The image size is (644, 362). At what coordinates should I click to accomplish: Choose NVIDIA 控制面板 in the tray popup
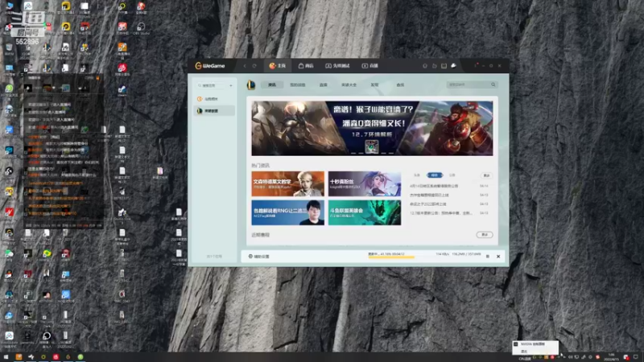click(535, 344)
